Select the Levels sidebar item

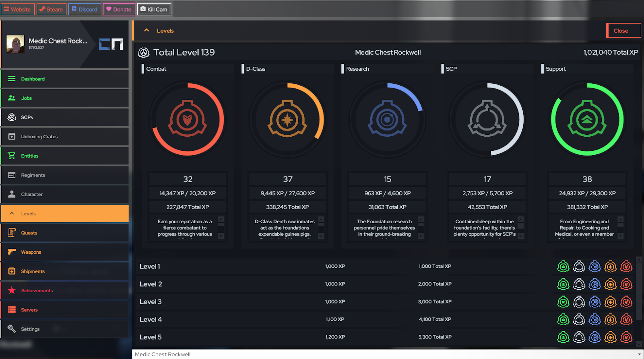65,213
